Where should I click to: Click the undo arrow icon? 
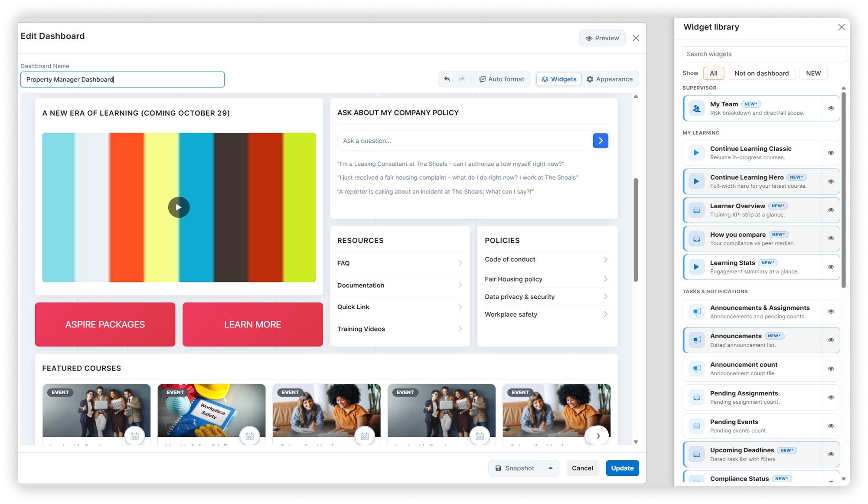point(447,79)
